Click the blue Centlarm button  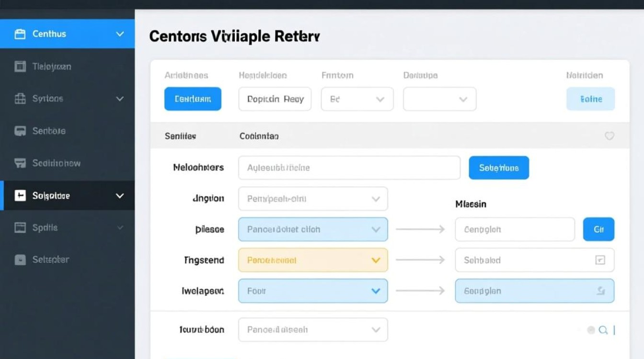click(193, 99)
